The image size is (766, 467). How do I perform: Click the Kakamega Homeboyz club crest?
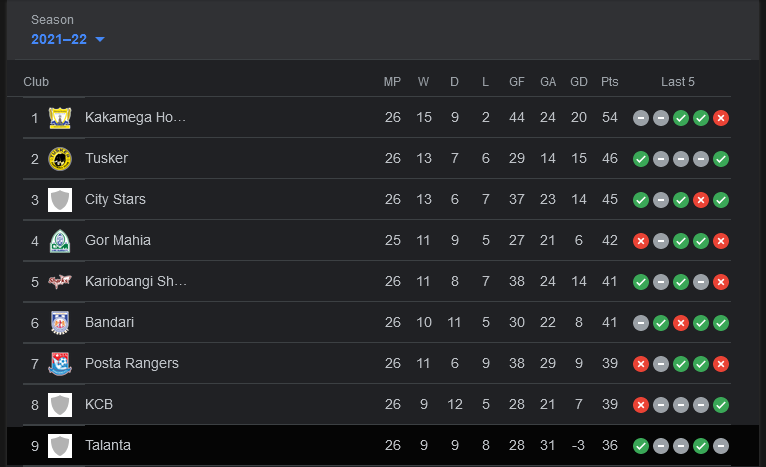click(x=60, y=118)
